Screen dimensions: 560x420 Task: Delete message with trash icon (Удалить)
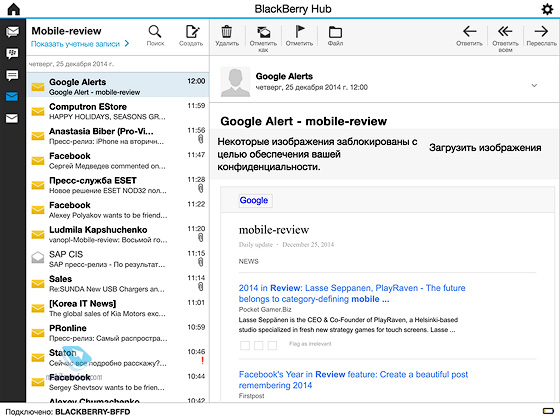[227, 35]
